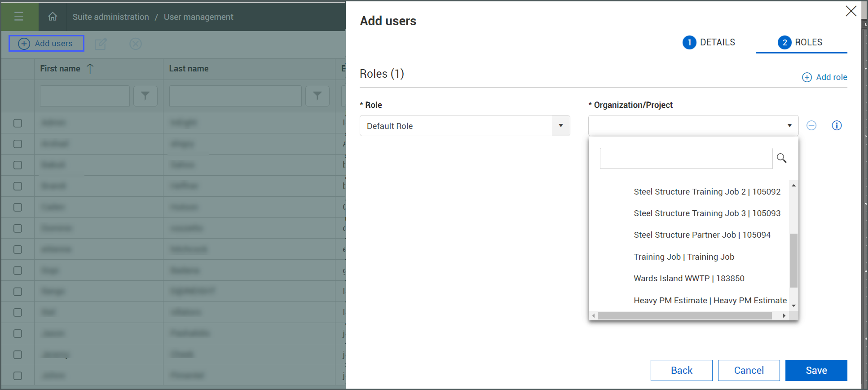
Task: Go to the home page icon
Action: coord(53,17)
